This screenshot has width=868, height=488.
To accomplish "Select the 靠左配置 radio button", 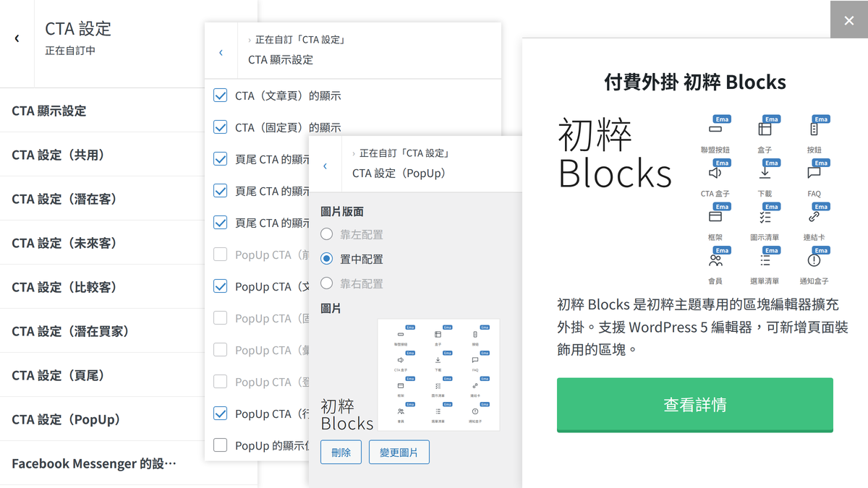I will (327, 234).
